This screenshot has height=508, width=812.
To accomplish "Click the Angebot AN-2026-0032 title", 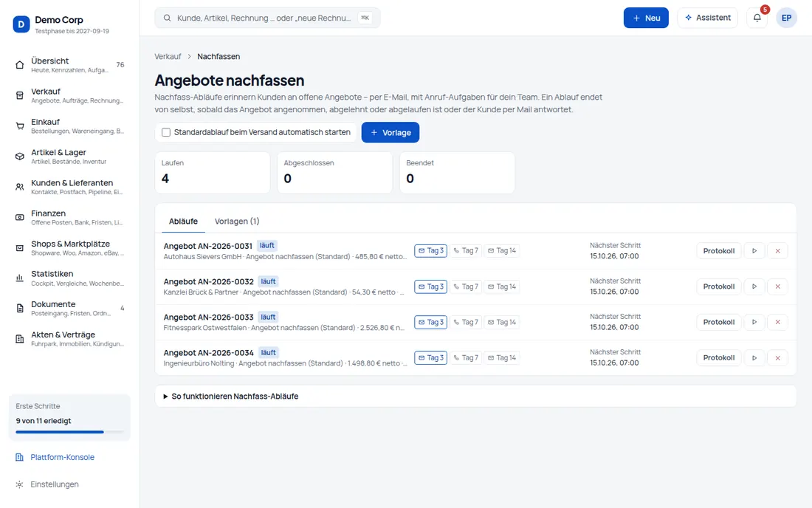I will tap(209, 282).
